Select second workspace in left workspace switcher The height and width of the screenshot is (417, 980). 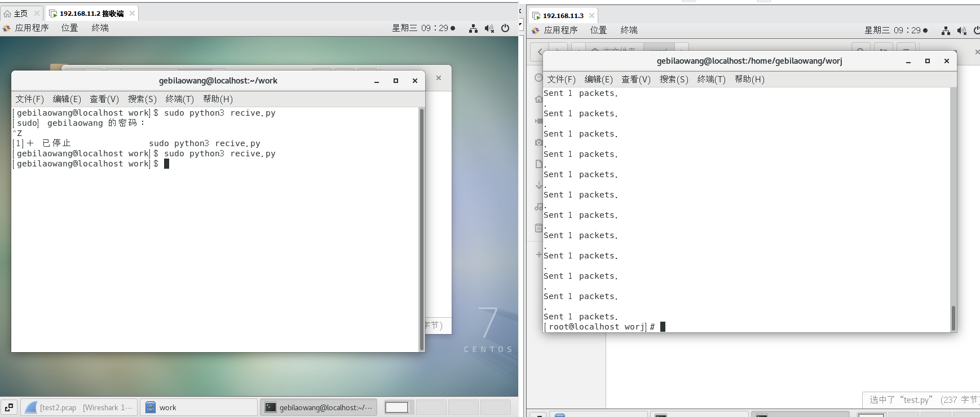[431, 407]
